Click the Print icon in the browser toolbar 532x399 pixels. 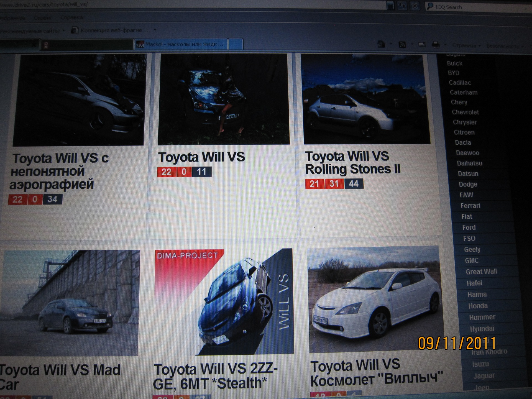(436, 45)
